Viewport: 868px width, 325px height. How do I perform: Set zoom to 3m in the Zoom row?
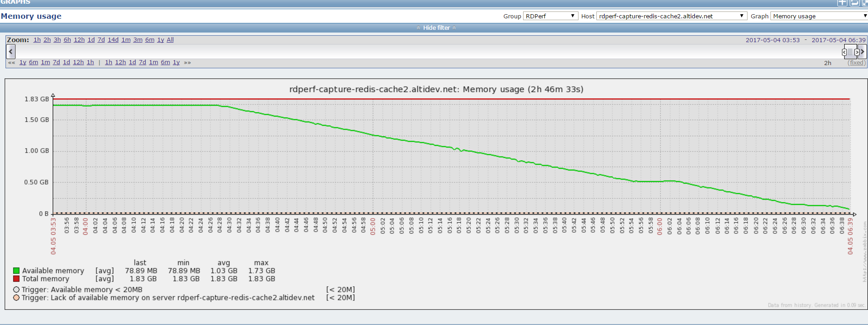138,40
